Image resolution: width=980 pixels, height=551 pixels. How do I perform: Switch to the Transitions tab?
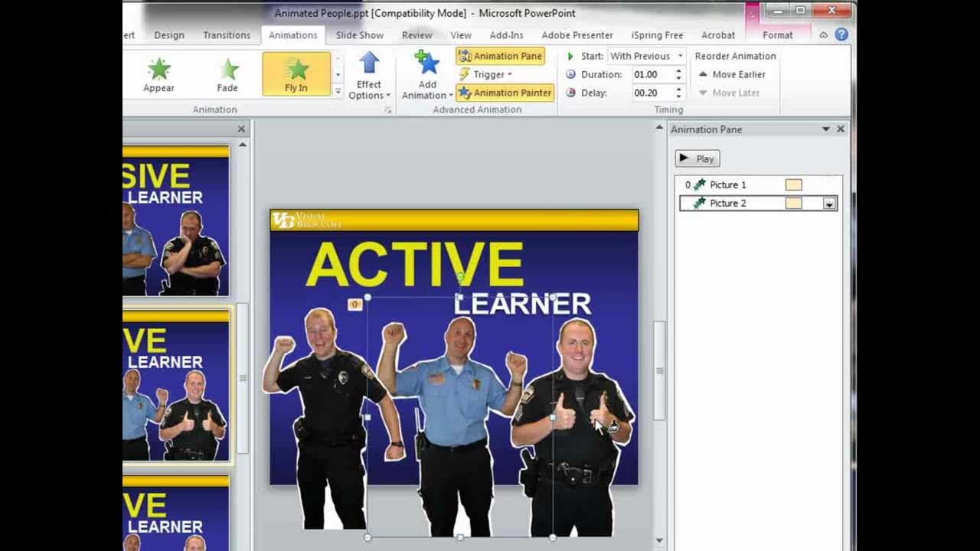(x=227, y=35)
